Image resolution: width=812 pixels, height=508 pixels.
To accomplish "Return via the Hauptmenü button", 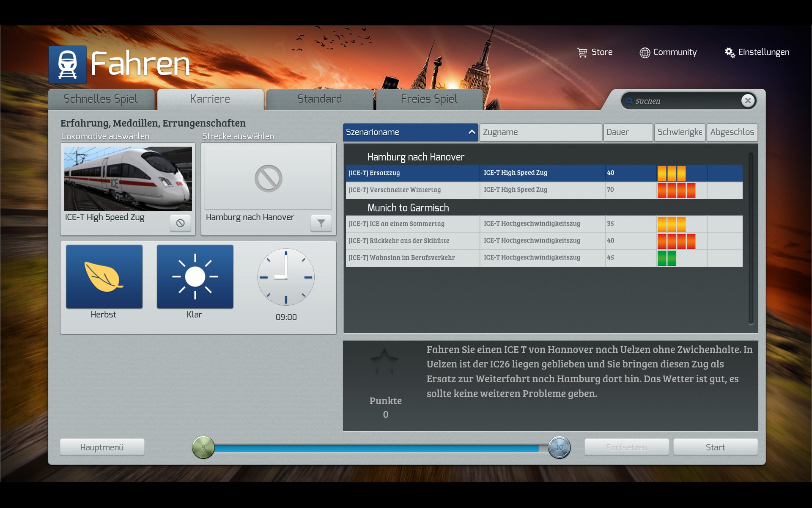I will 102,447.
